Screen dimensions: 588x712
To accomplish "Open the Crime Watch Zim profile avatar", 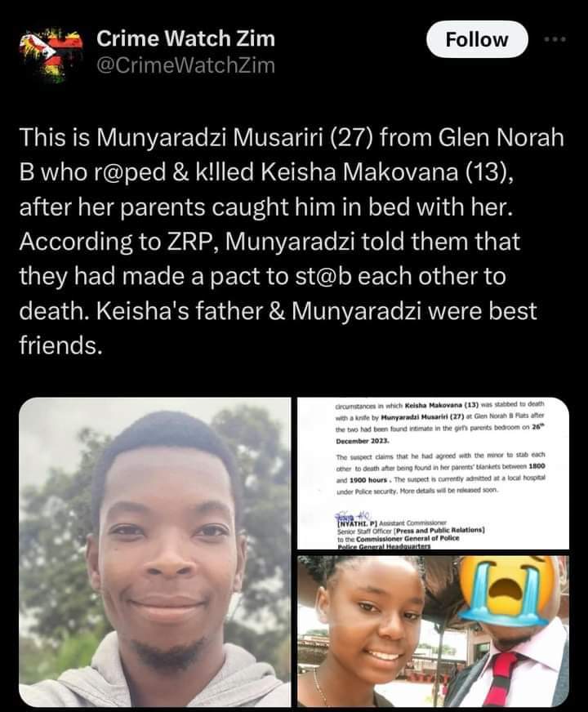I will click(x=51, y=55).
